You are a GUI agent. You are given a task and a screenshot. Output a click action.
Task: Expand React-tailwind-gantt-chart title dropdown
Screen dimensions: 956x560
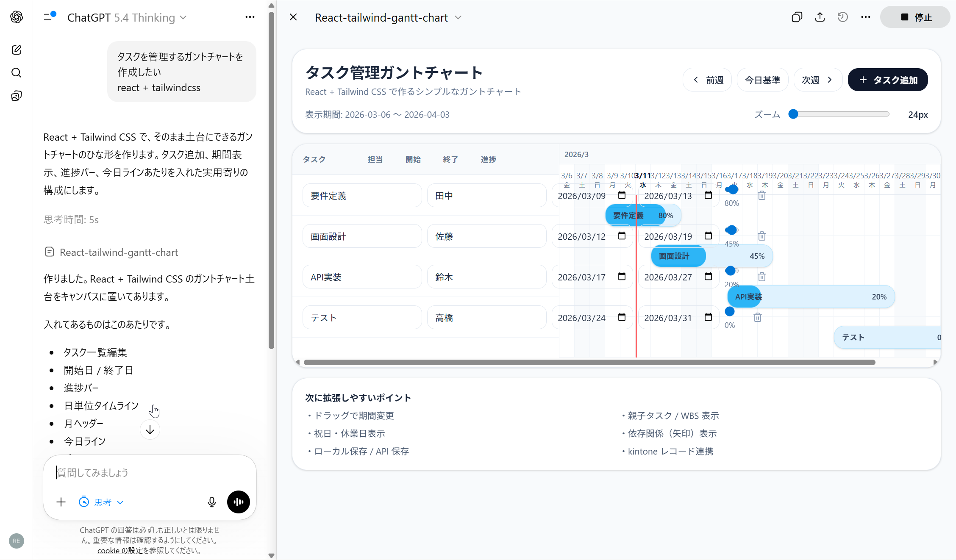[x=458, y=17]
